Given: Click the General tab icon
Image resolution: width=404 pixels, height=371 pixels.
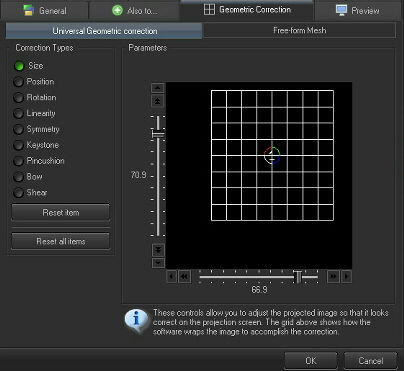Looking at the screenshot, I should point(28,10).
